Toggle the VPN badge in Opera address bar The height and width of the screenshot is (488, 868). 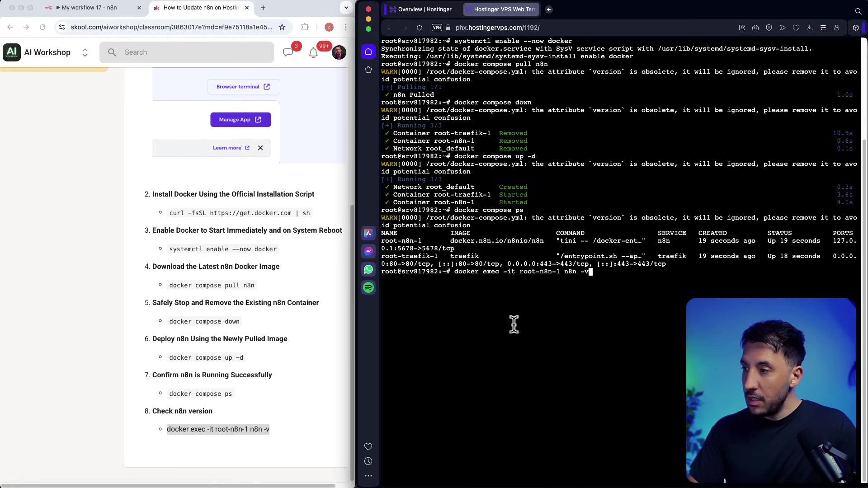point(437,28)
